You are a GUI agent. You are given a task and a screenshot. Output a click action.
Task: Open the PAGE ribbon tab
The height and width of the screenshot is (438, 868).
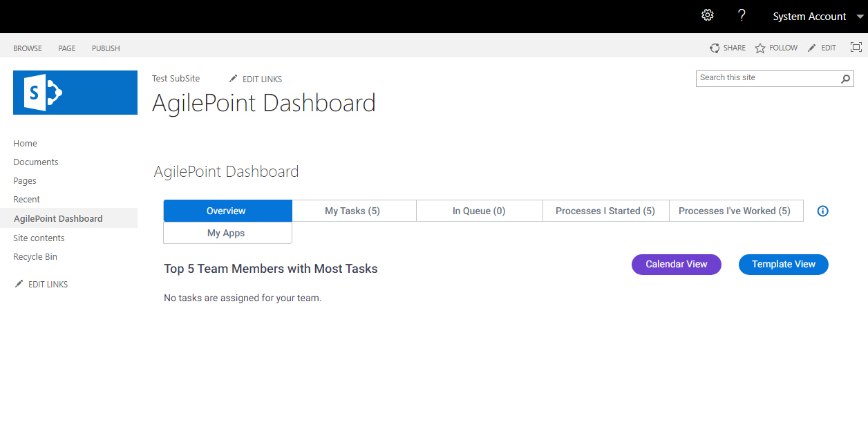click(67, 48)
